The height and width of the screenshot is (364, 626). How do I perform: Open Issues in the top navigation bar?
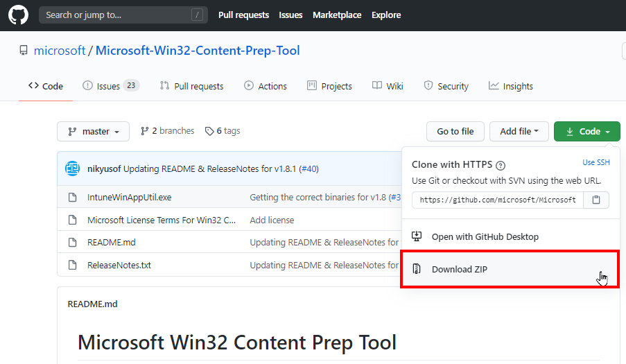(290, 15)
